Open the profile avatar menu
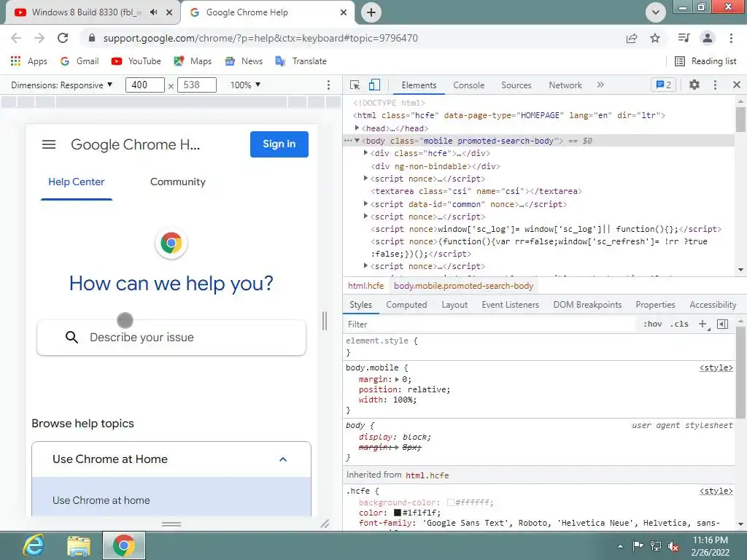This screenshot has height=560, width=747. click(708, 38)
